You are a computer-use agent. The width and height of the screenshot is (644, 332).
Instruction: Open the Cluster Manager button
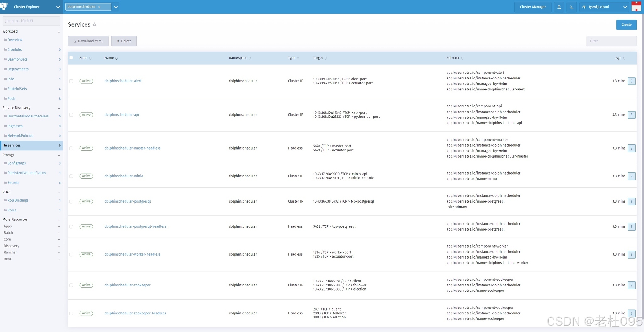coord(533,7)
